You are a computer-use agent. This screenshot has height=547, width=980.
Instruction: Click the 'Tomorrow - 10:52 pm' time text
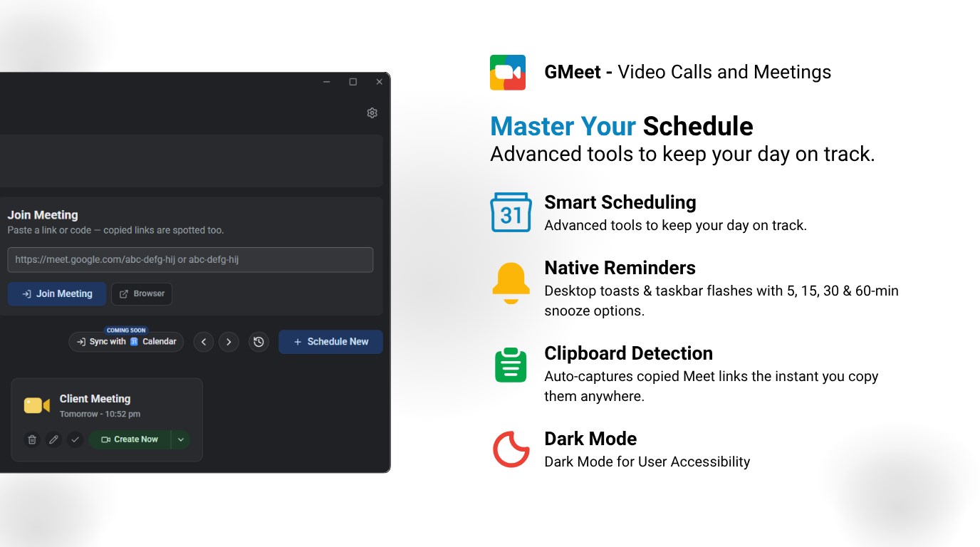[100, 415]
